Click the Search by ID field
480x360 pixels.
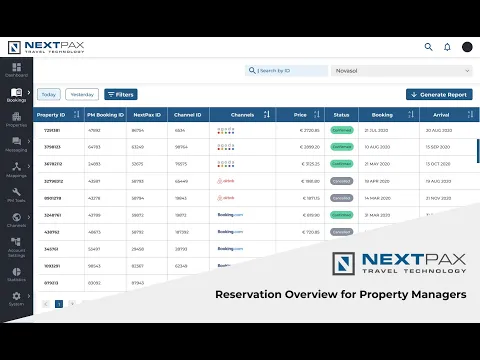coord(286,71)
